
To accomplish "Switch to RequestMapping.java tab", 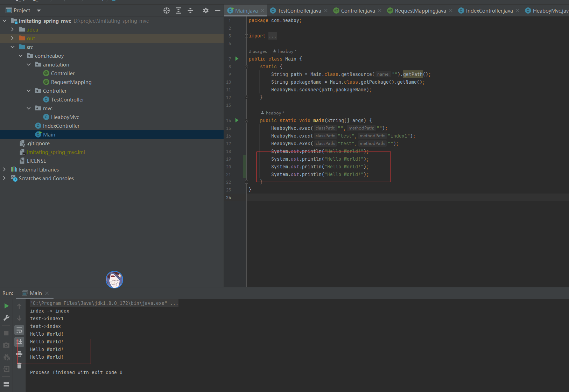I will tap(420, 11).
